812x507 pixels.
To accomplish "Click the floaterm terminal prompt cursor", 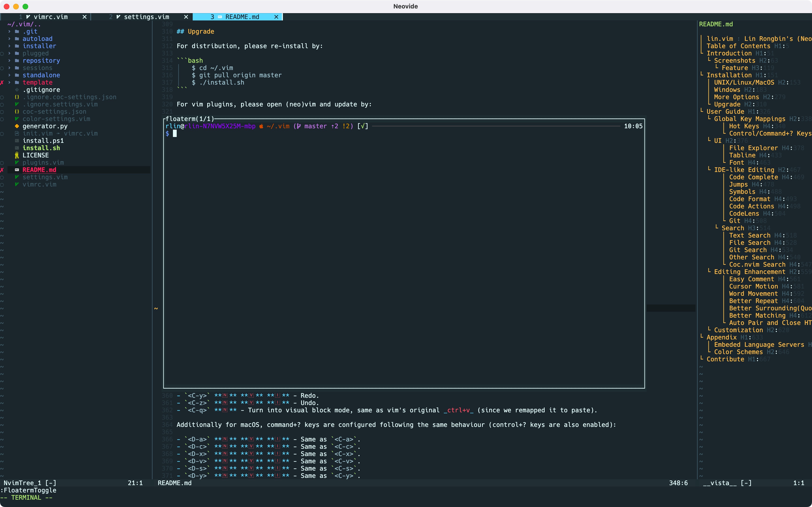I will point(175,133).
